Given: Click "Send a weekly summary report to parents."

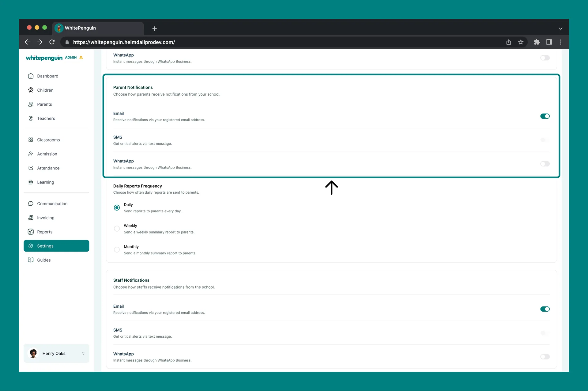Looking at the screenshot, I should click(159, 232).
